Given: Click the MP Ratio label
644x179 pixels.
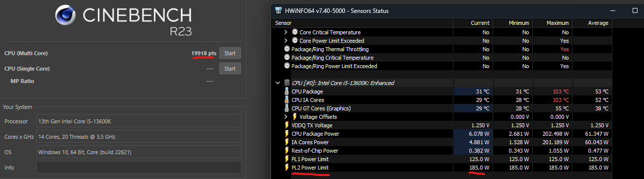Looking at the screenshot, I should (22, 81).
